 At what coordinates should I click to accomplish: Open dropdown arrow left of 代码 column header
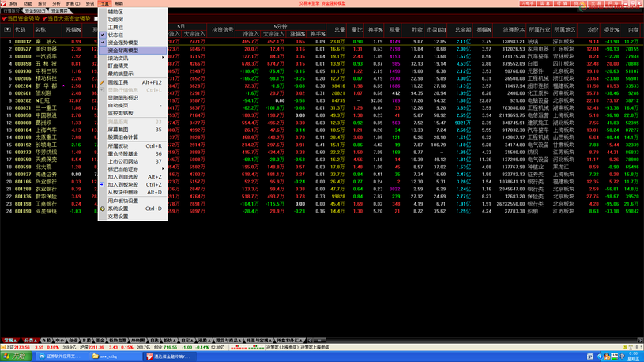tap(6, 30)
